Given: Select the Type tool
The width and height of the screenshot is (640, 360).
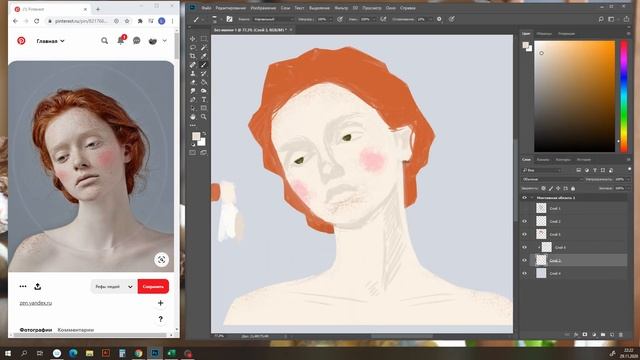Looking at the screenshot, I should pos(204,100).
